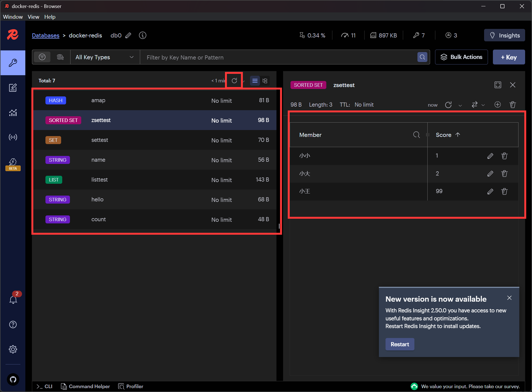The image size is (532, 392).
Task: Delete the zsettest key with trash icon
Action: (x=513, y=104)
